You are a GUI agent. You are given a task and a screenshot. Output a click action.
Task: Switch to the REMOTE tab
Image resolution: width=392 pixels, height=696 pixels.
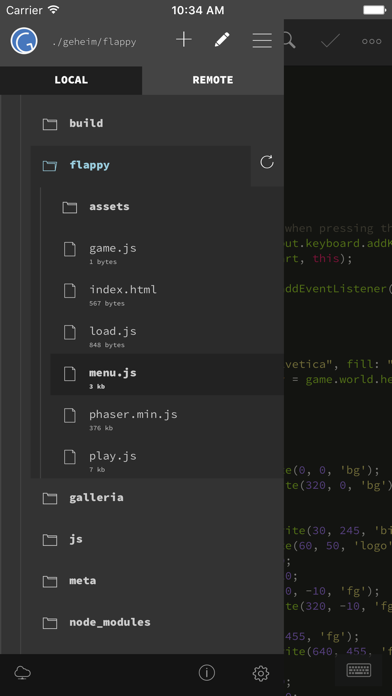coord(213,80)
